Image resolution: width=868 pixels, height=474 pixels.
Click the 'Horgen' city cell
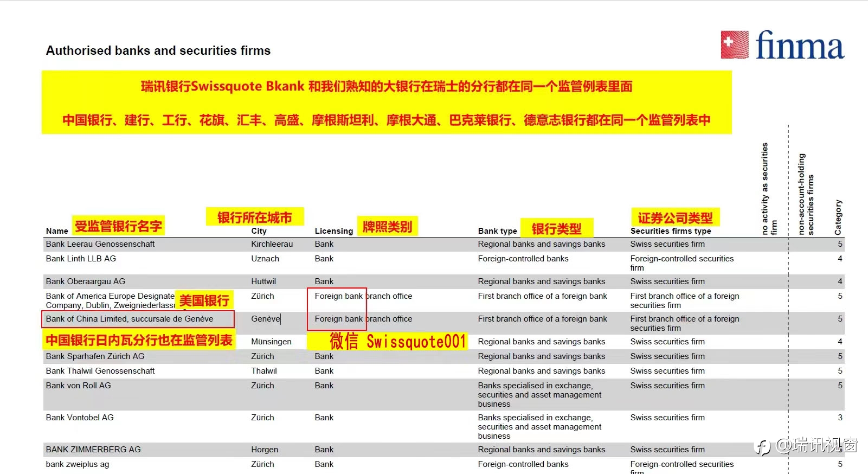265,450
